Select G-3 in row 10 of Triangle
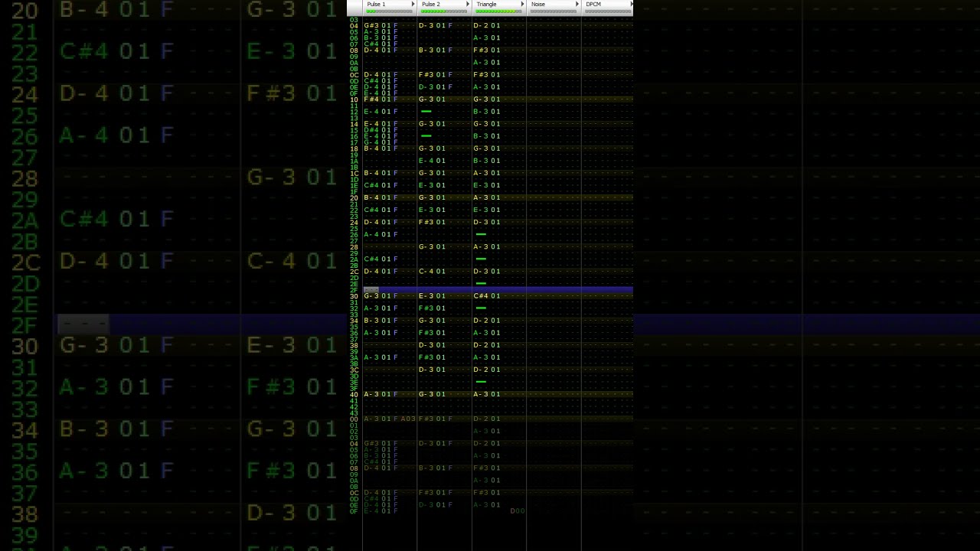Screen dimensions: 980x551 [x=481, y=99]
